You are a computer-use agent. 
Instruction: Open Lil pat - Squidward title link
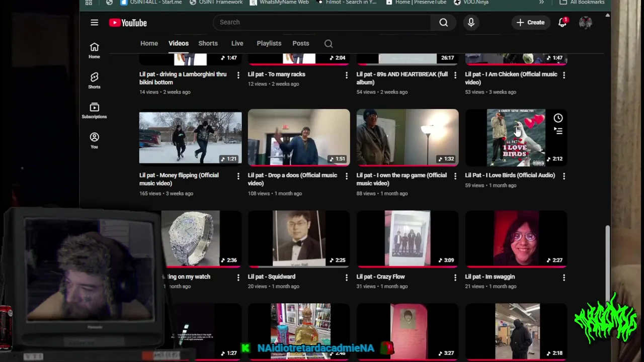click(272, 277)
